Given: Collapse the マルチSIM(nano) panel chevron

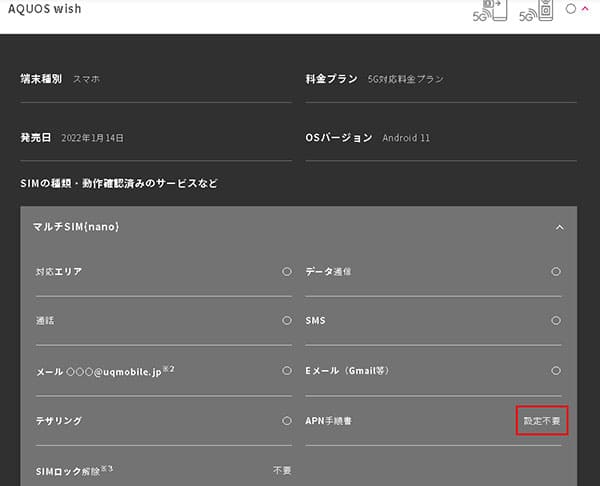Looking at the screenshot, I should 559,228.
